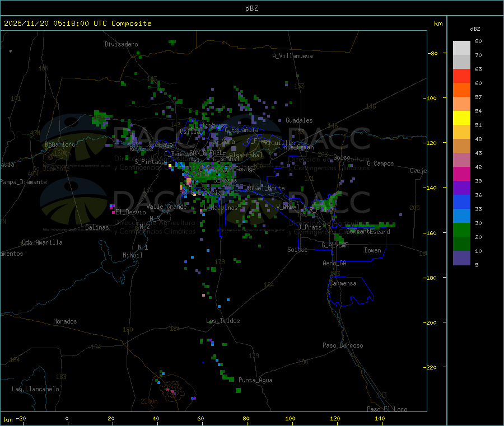504x426 pixels.
Task: Click the yellow 51-54 dBZ legend swatch
Action: tap(461, 118)
